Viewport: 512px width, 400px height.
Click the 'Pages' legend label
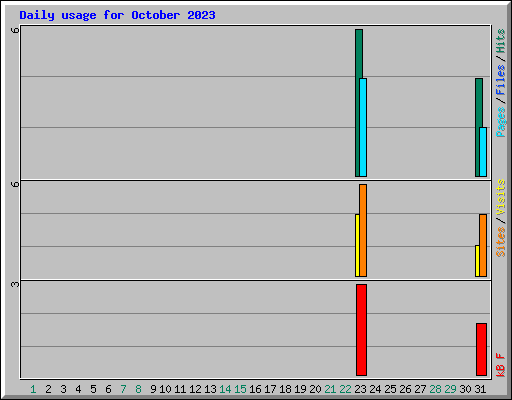501,122
